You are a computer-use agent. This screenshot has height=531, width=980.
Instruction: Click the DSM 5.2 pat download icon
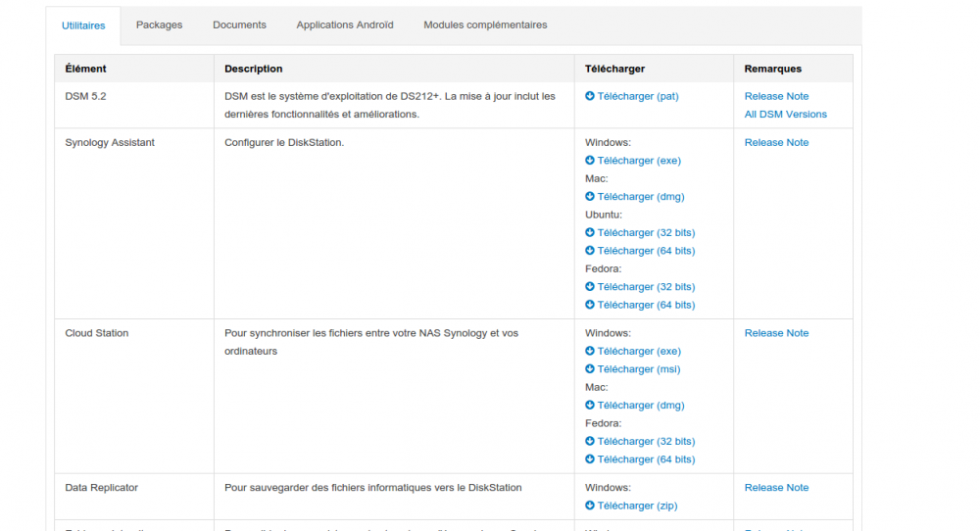point(589,96)
